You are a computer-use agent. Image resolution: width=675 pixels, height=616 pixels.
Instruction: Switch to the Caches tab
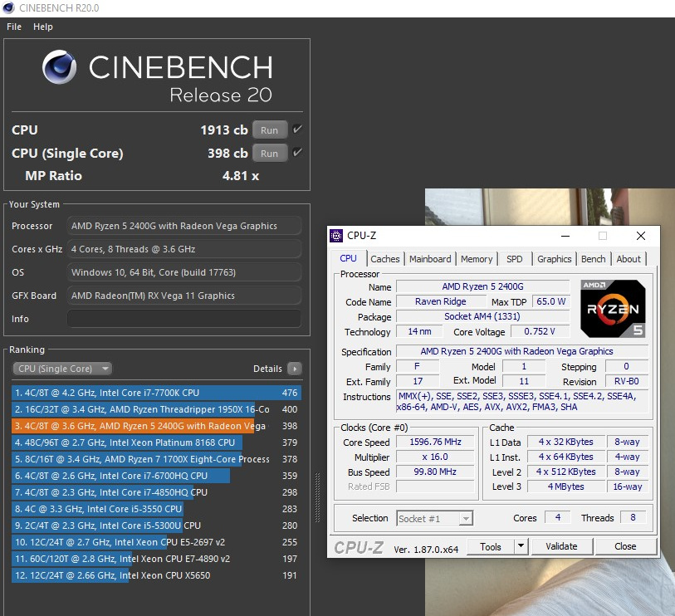pos(385,259)
